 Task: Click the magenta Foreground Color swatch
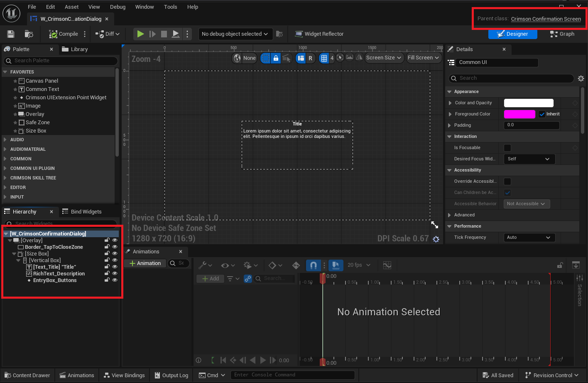coord(519,114)
